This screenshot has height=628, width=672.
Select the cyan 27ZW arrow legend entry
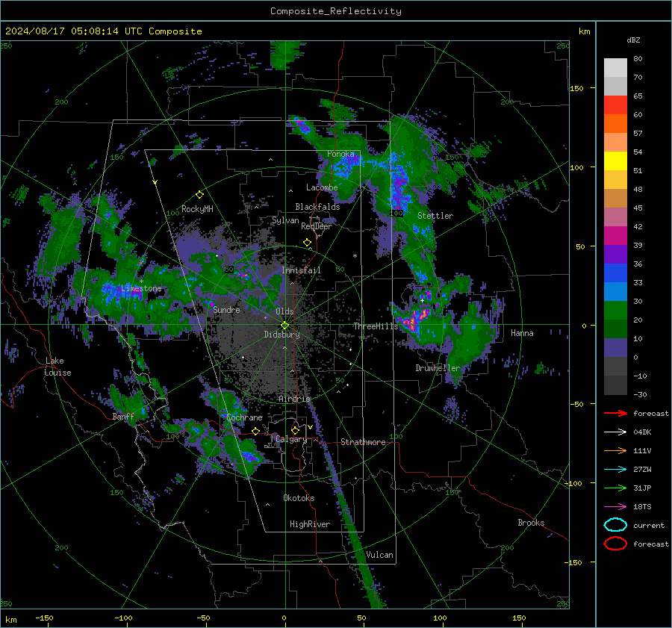click(x=615, y=470)
